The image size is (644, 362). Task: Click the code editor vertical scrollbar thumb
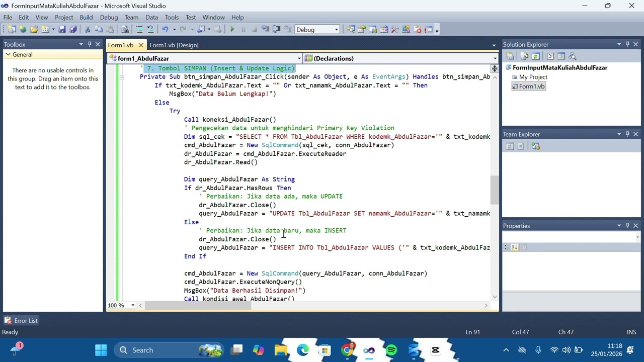coord(495,190)
